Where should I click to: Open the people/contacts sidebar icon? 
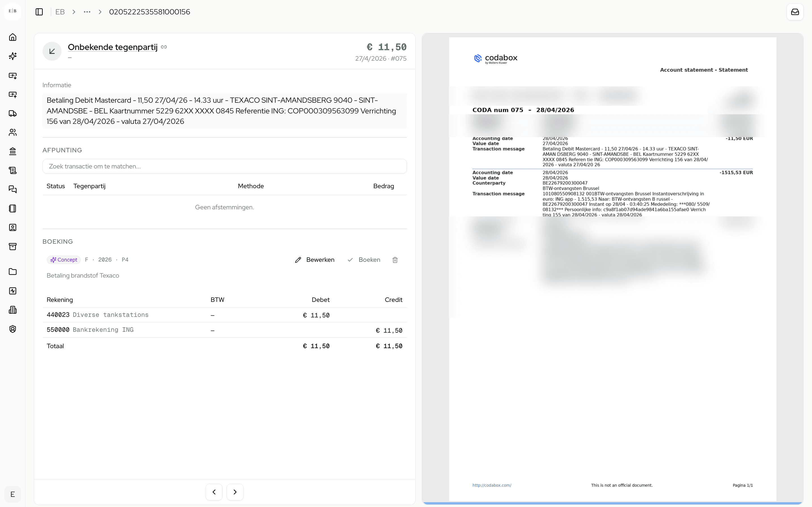pos(13,132)
